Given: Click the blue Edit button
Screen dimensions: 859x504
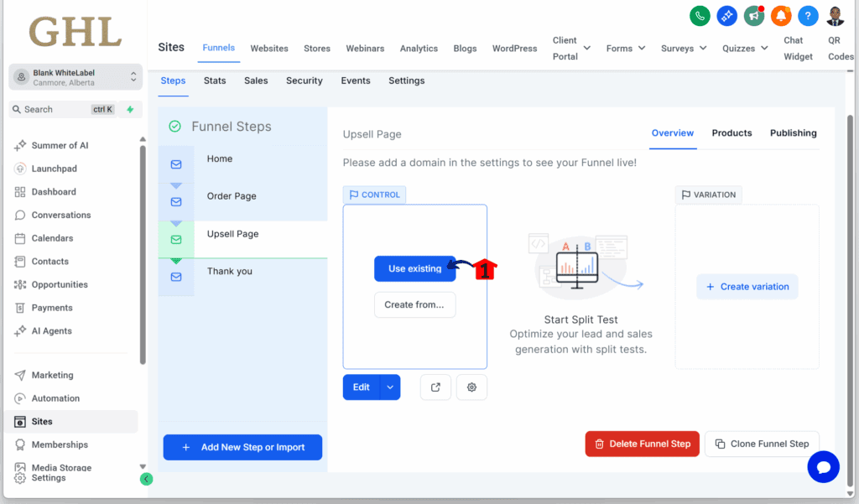Looking at the screenshot, I should click(361, 387).
